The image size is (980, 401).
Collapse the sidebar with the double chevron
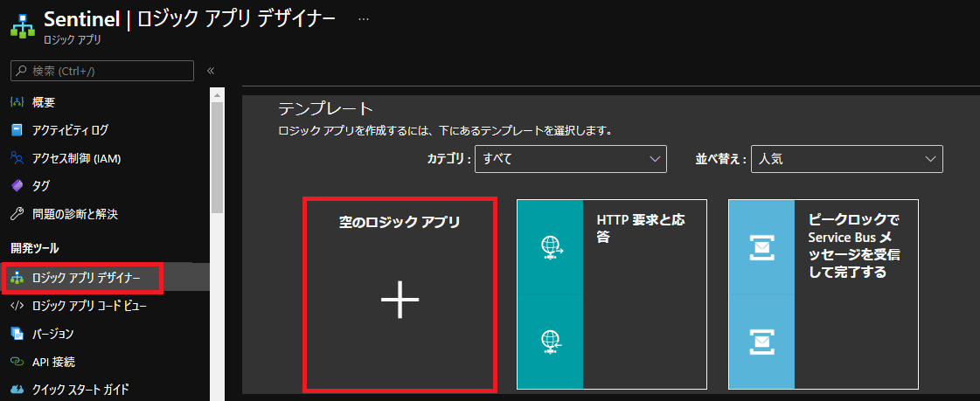pos(211,71)
